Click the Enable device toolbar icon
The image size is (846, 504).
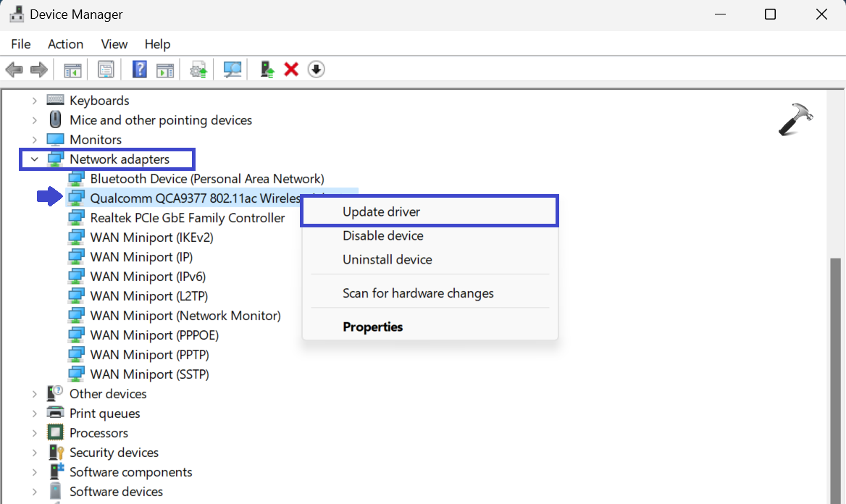[268, 70]
